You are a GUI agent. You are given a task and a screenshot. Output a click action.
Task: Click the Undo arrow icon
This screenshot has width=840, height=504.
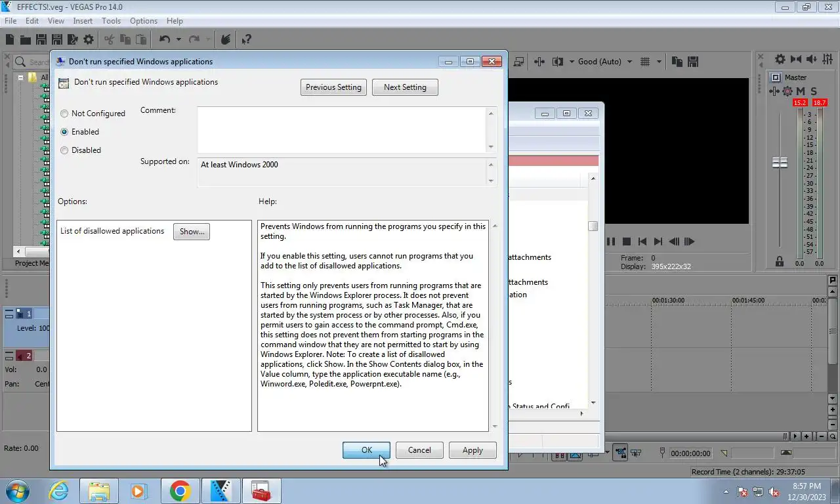165,39
